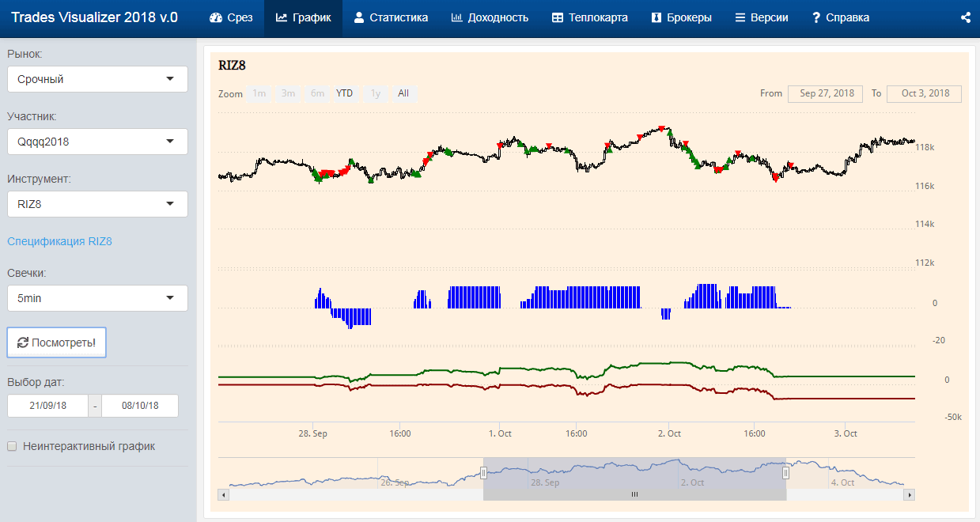Enable the Неинтерактивный график checkbox
The width and height of the screenshot is (980, 522).
(12, 446)
